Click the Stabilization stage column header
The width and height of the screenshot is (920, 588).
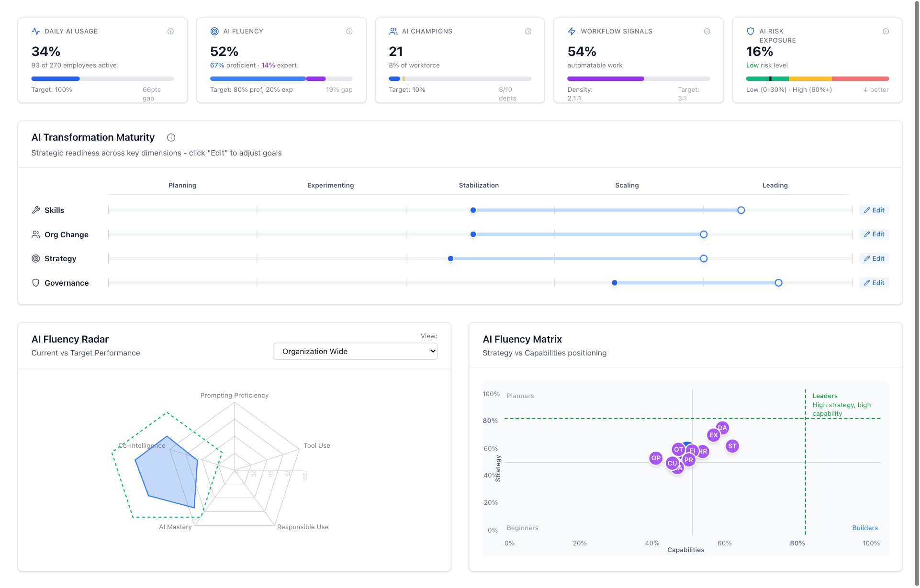point(479,186)
